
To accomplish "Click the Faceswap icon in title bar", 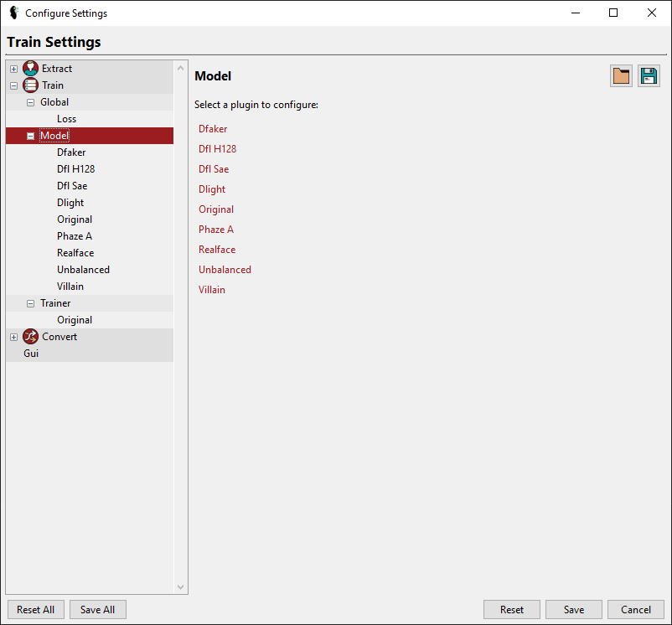I will coord(13,13).
